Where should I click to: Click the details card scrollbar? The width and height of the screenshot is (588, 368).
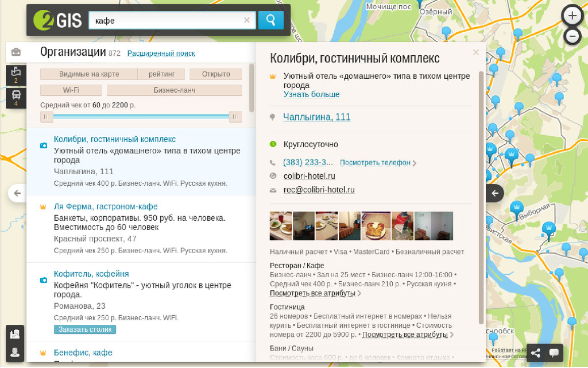(x=482, y=197)
